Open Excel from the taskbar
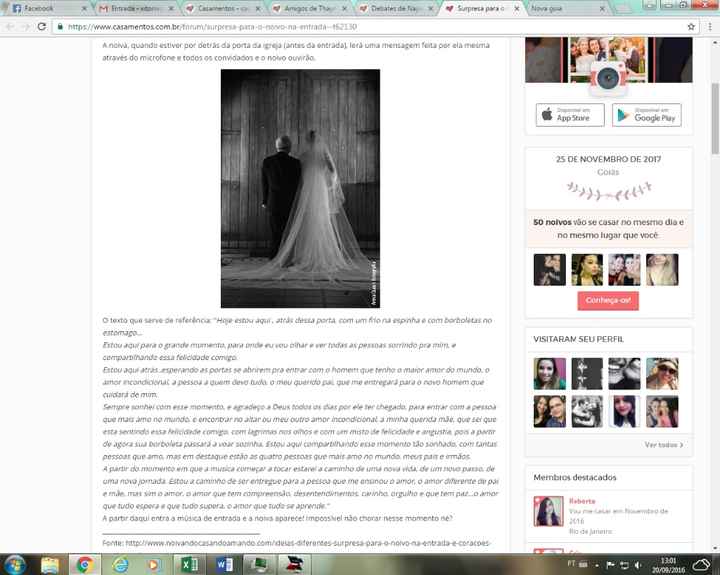Viewport: 720px width, 575px height. [189, 564]
